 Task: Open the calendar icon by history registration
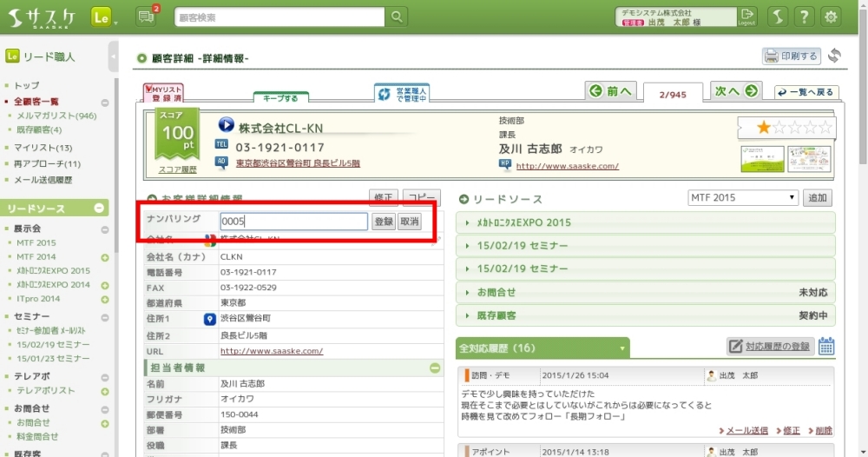tap(826, 346)
